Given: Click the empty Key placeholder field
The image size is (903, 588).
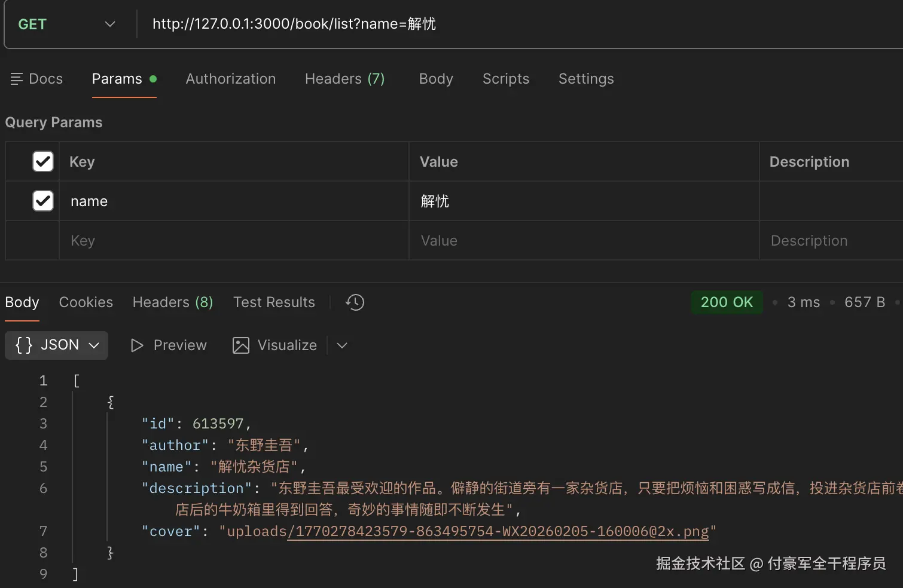Looking at the screenshot, I should (x=234, y=241).
